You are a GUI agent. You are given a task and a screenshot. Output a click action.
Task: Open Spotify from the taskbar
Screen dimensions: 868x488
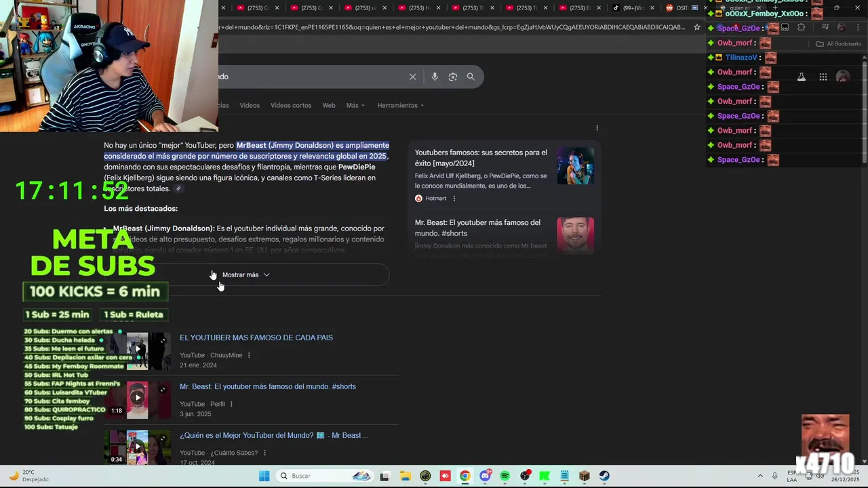505,476
